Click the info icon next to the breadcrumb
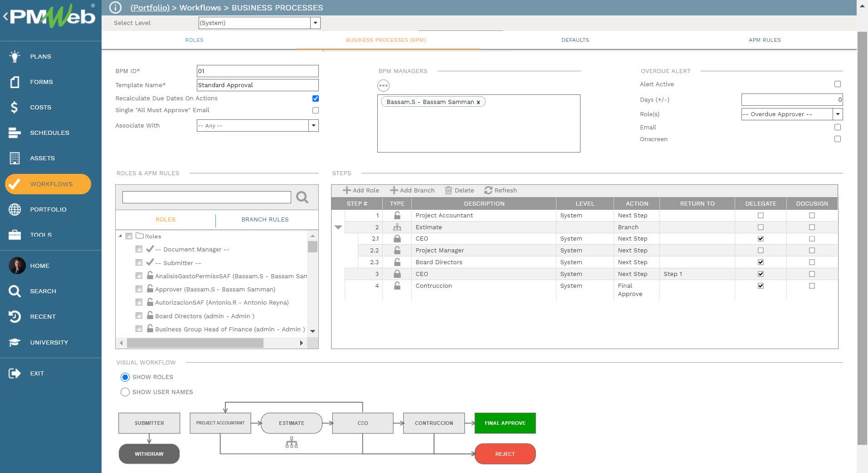 [x=114, y=7]
